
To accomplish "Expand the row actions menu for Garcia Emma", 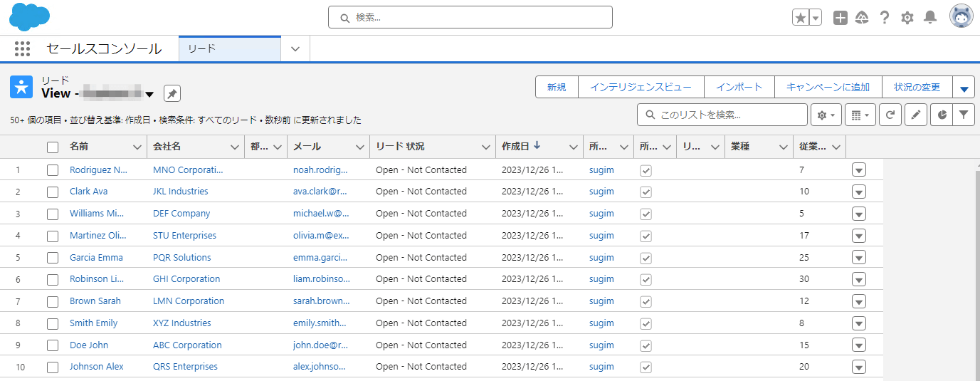I will coord(858,258).
